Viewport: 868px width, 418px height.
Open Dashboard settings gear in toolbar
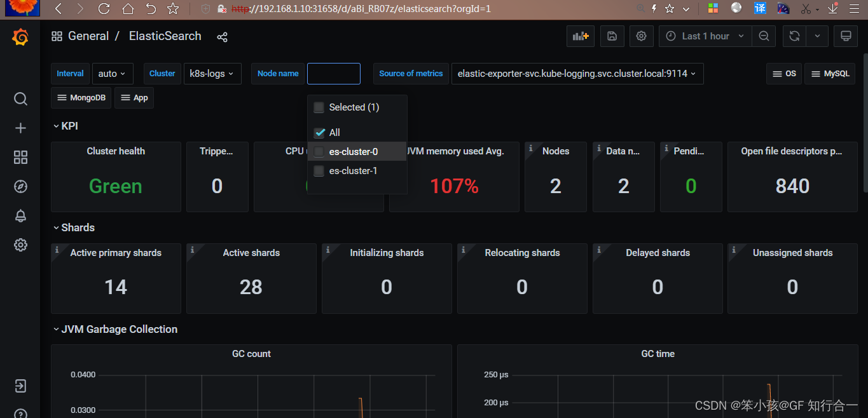642,36
